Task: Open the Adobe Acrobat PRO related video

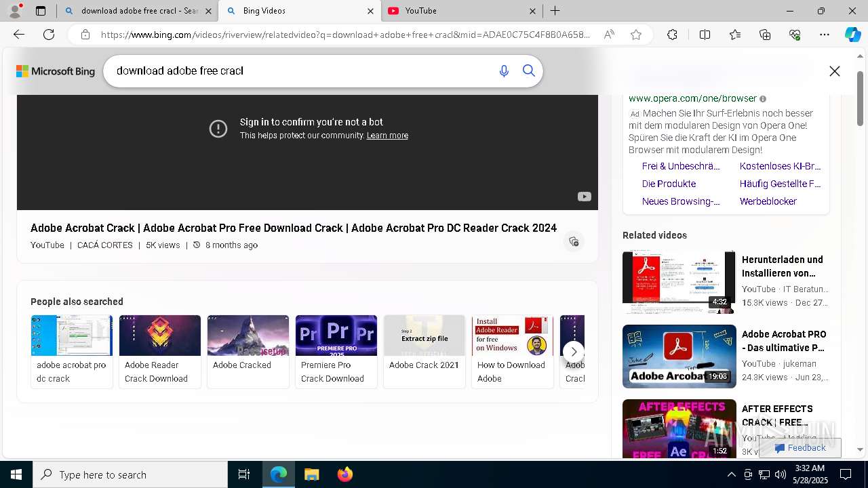Action: point(726,356)
